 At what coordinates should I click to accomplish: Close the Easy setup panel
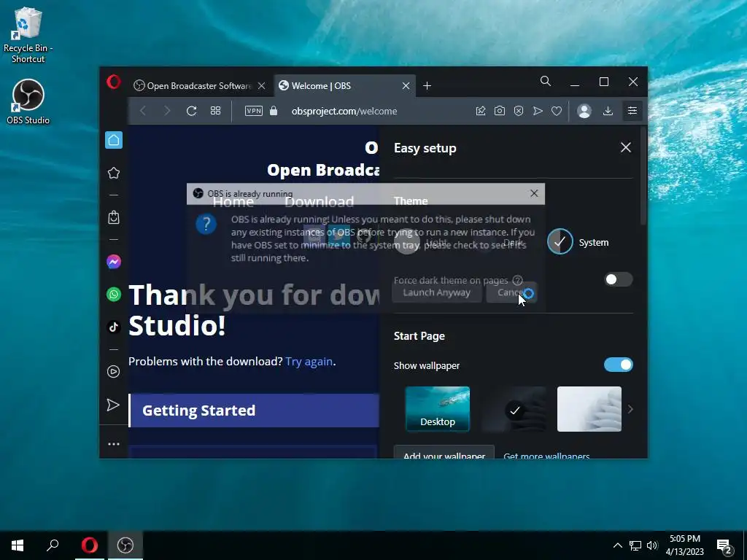[x=625, y=147]
